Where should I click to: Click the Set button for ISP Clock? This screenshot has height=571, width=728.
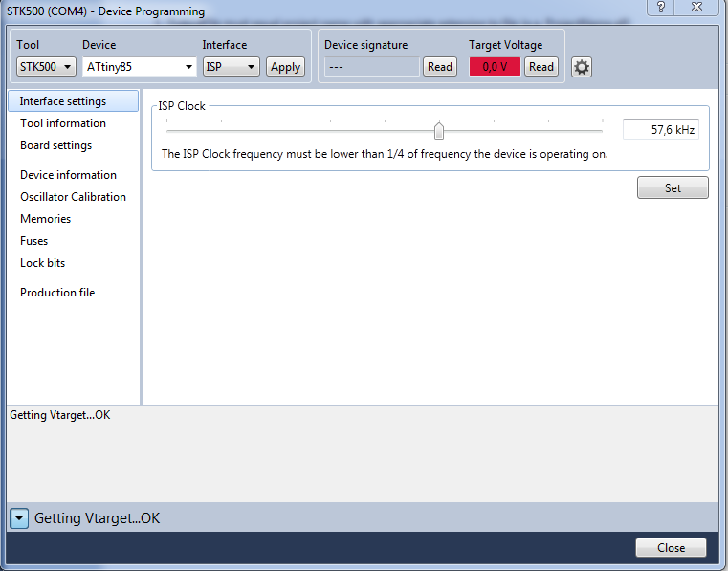[673, 187]
